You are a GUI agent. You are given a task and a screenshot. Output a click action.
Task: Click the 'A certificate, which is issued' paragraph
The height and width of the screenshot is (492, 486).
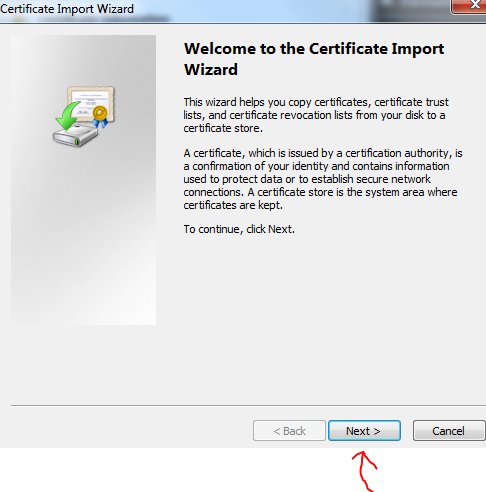click(x=323, y=179)
